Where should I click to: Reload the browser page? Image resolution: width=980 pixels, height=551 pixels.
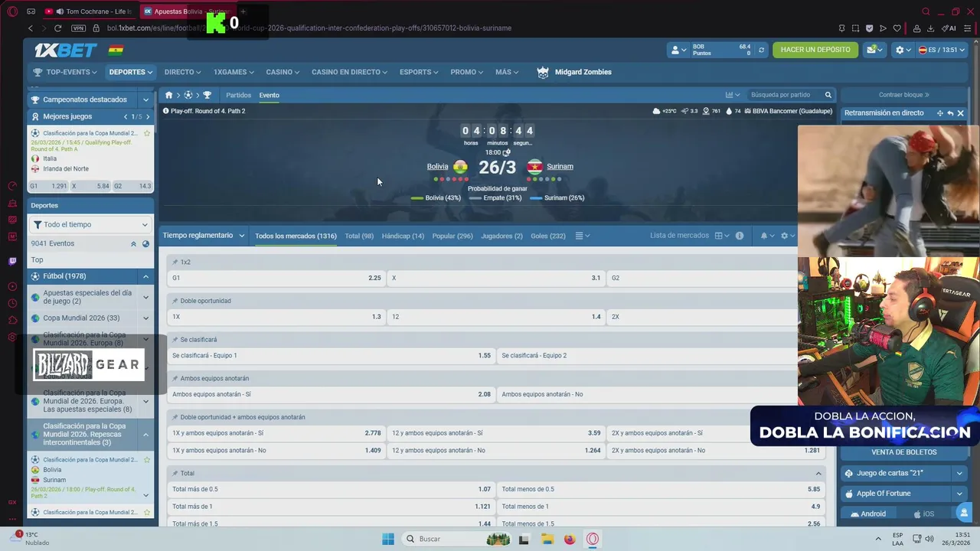coord(57,28)
